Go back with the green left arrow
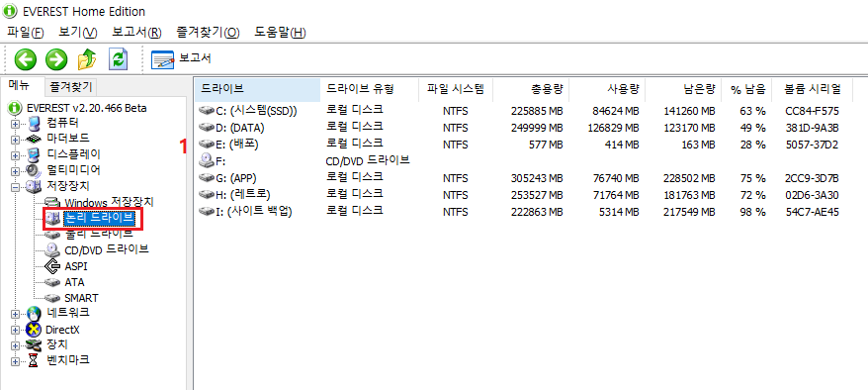Image resolution: width=868 pixels, height=390 pixels. [x=26, y=59]
